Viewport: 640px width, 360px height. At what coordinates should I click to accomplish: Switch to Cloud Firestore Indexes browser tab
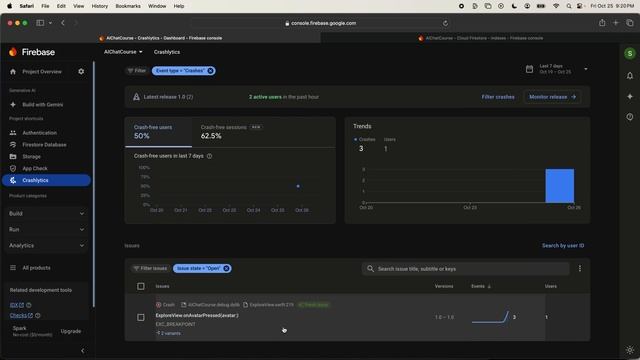coord(480,38)
